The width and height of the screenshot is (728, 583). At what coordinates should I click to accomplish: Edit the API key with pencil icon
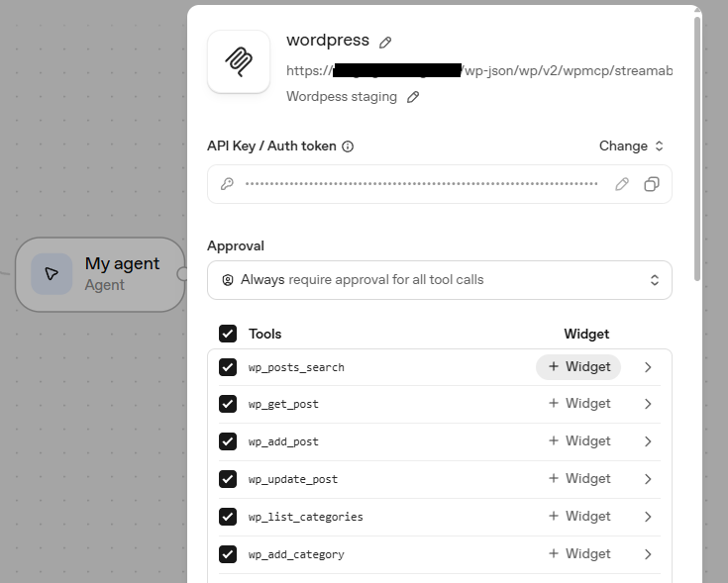coord(622,184)
